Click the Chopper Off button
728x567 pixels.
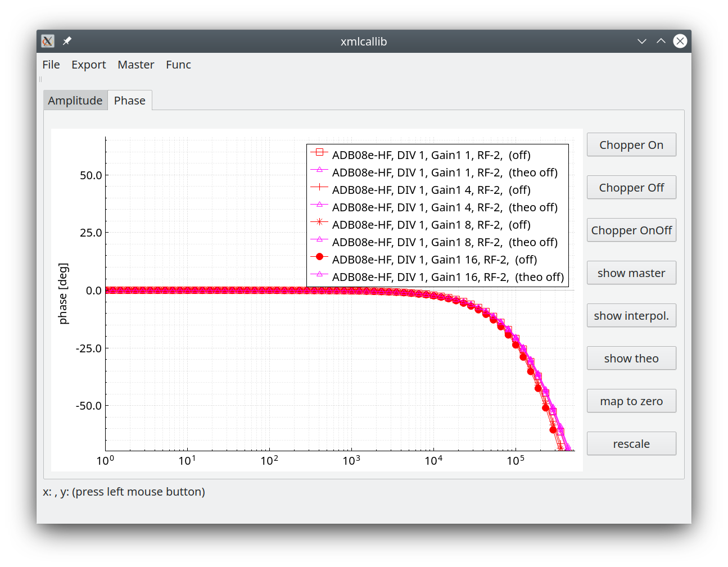coord(631,188)
